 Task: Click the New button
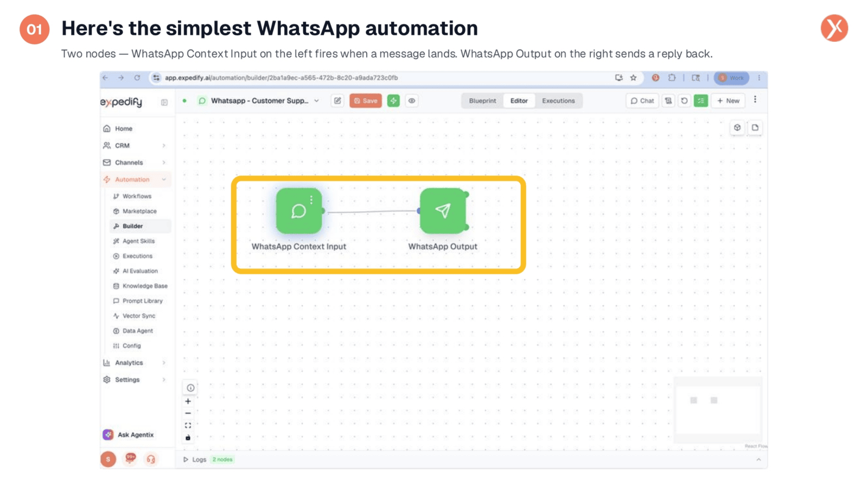728,101
